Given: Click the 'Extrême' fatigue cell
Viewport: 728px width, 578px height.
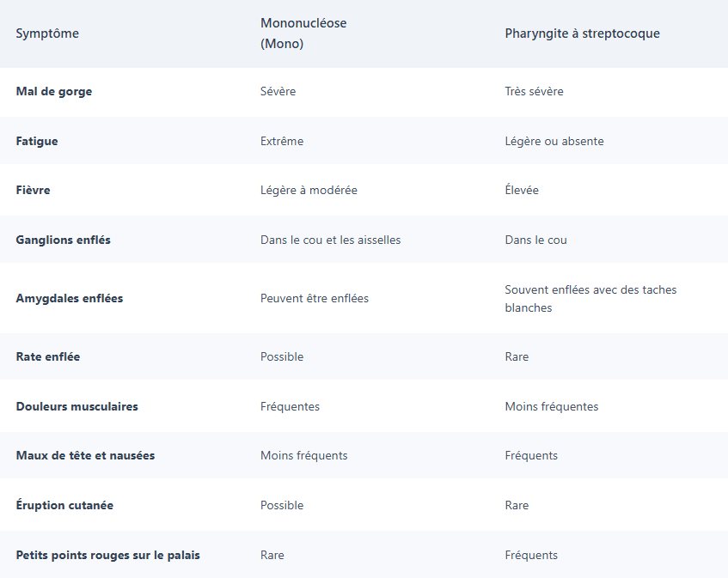Looking at the screenshot, I should (x=282, y=141).
